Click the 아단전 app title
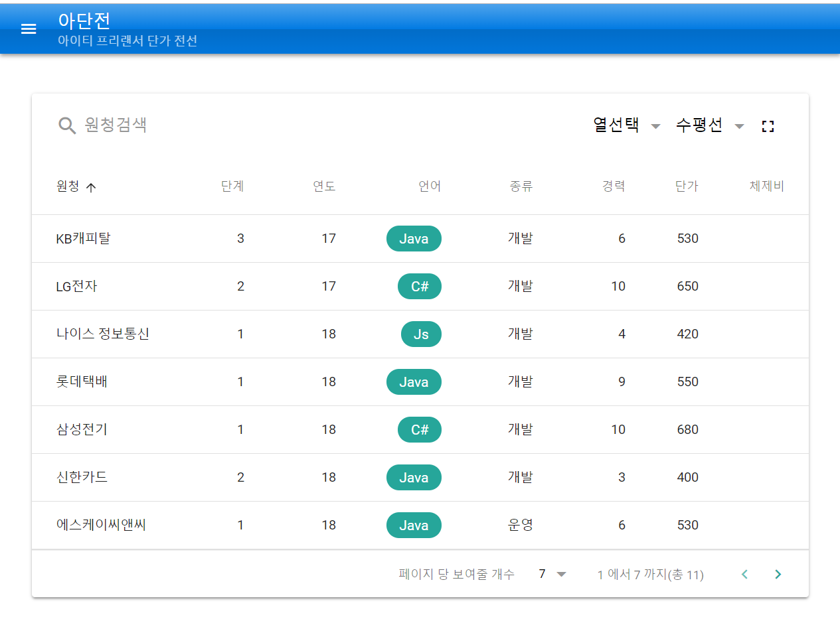The image size is (840, 631). click(x=84, y=21)
